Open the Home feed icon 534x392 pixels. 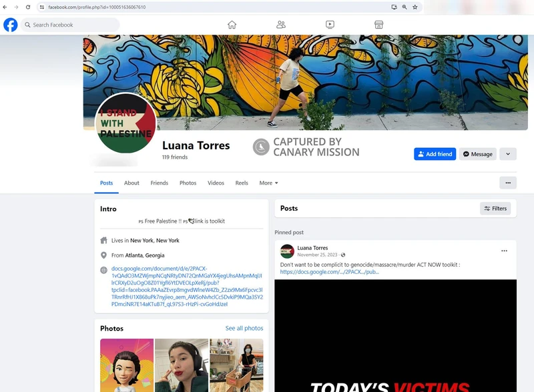232,25
